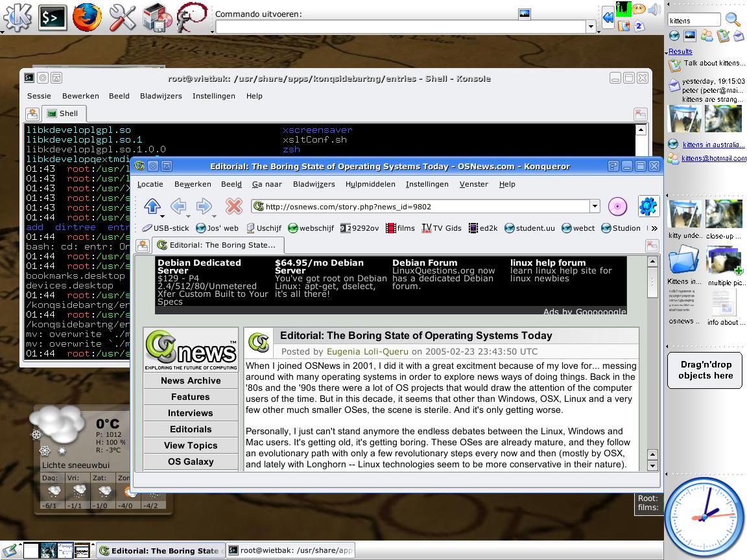Screen dimensions: 747x560
Task: Launch Firefox from the top panel
Action: 87,17
